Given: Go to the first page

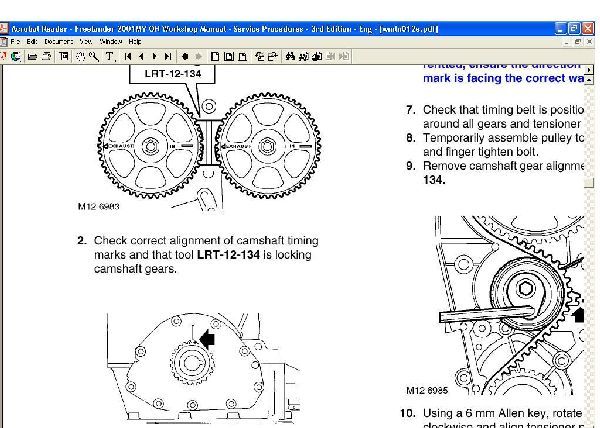Looking at the screenshot, I should tap(128, 57).
